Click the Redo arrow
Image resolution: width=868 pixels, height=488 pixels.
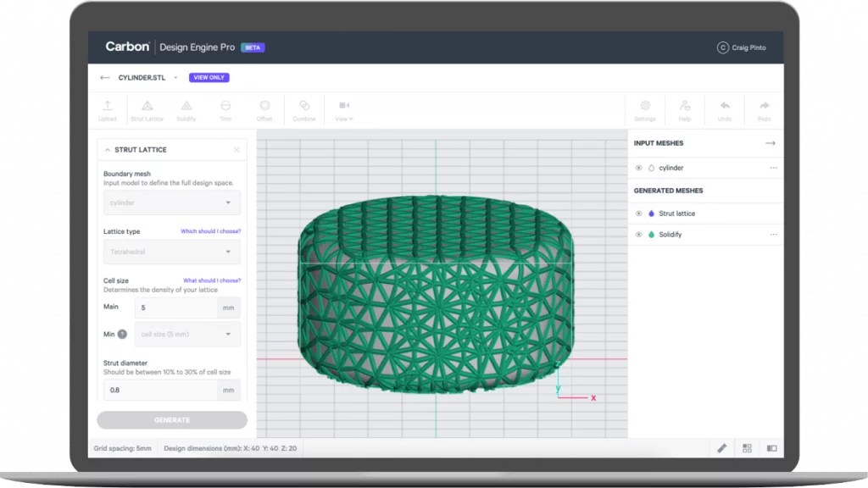pyautogui.click(x=764, y=110)
